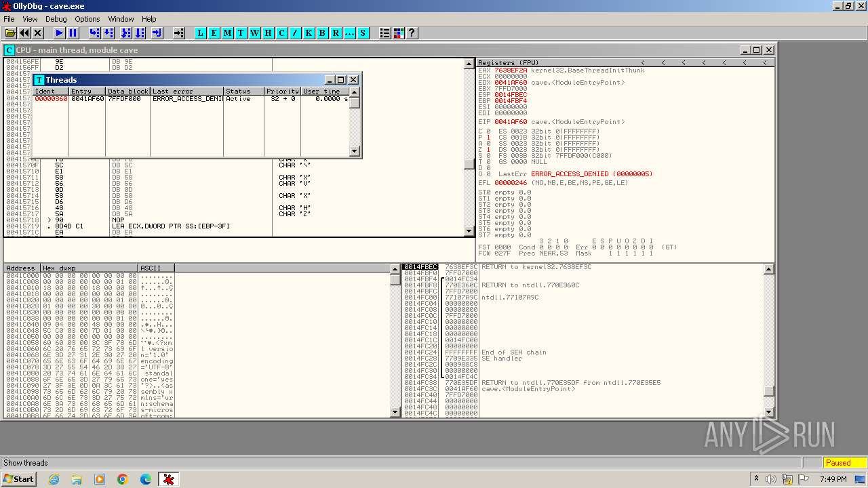Open the View menu
Screen dimensions: 868x488
pyautogui.click(x=30, y=19)
